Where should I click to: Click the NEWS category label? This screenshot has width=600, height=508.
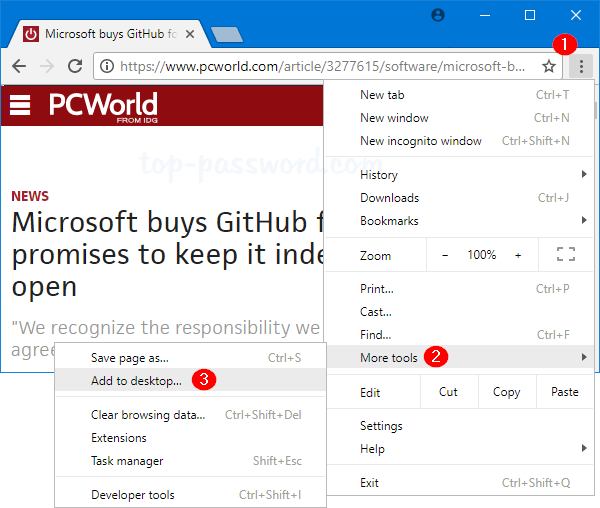(30, 196)
